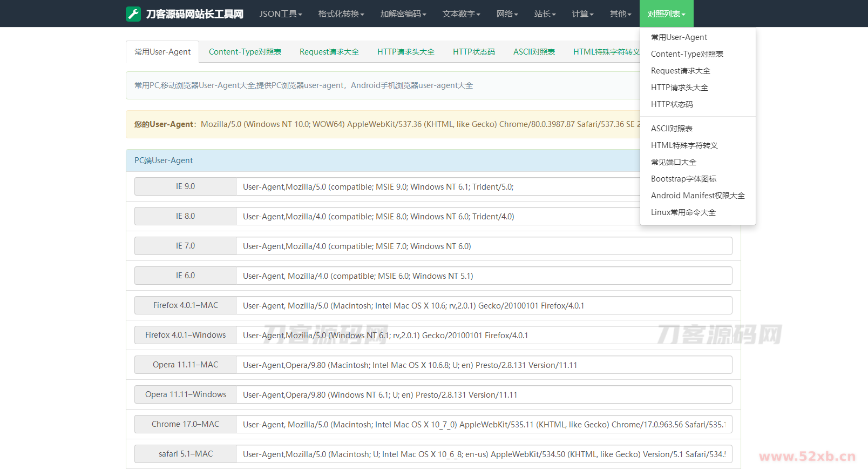The height and width of the screenshot is (469, 868).
Task: Collapse the 对照列表 dropdown
Action: pyautogui.click(x=666, y=14)
